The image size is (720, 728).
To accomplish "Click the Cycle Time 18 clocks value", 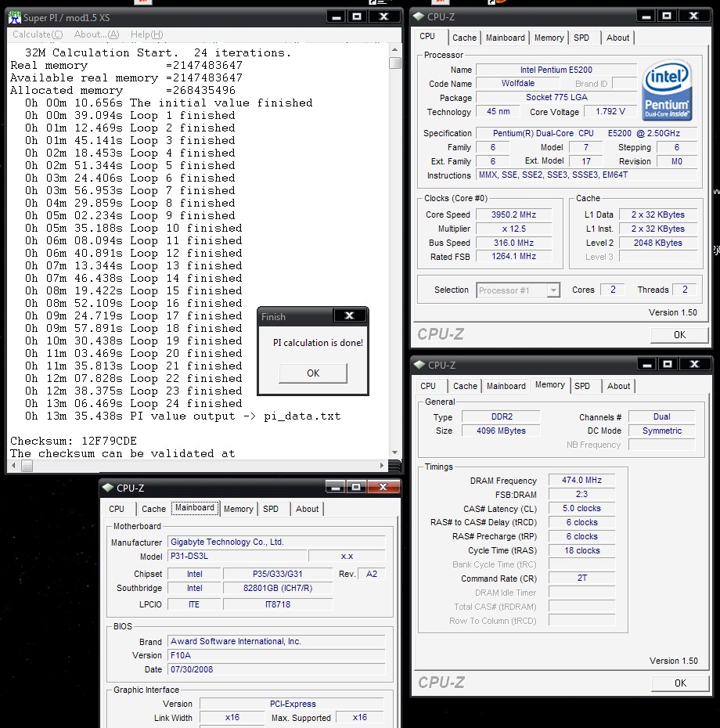I will [581, 550].
